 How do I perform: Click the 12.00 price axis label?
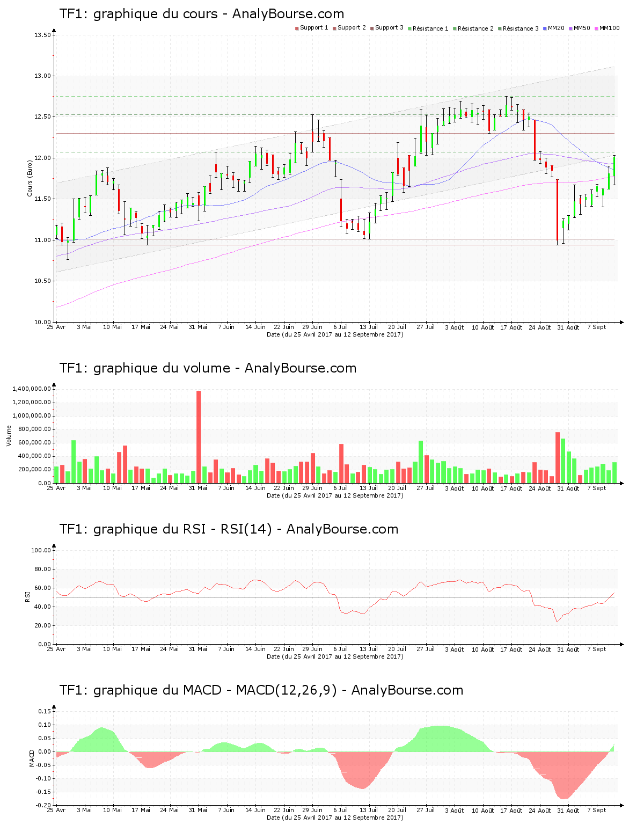click(42, 158)
